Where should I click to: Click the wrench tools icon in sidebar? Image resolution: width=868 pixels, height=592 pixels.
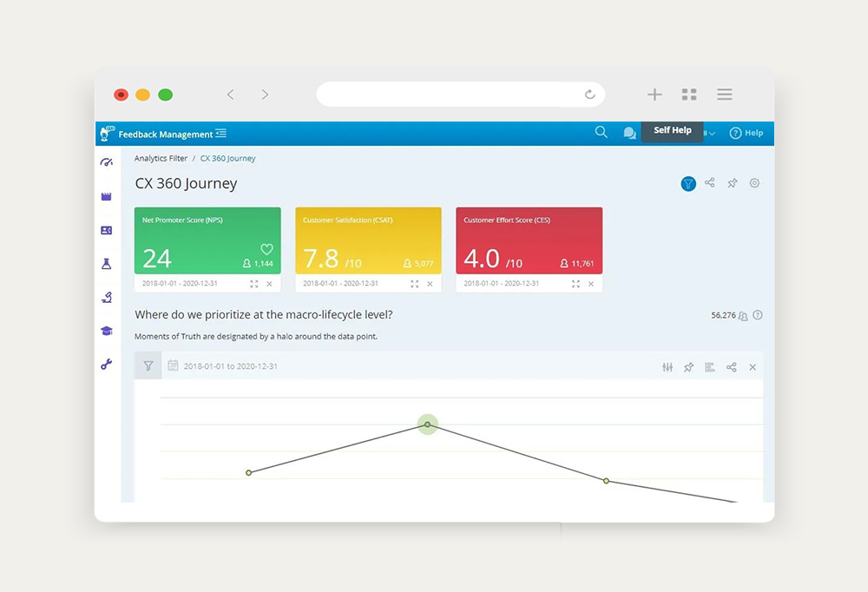pos(107,365)
